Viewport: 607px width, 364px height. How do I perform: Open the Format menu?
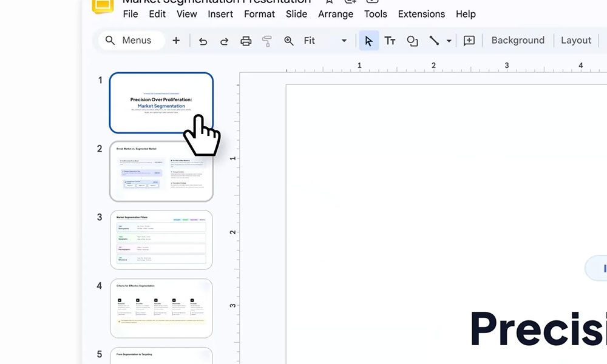click(259, 14)
